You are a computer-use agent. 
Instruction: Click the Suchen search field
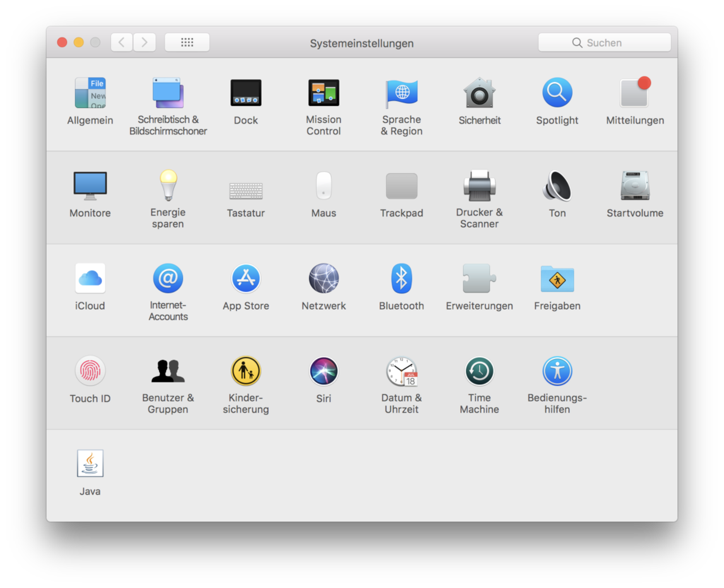605,42
